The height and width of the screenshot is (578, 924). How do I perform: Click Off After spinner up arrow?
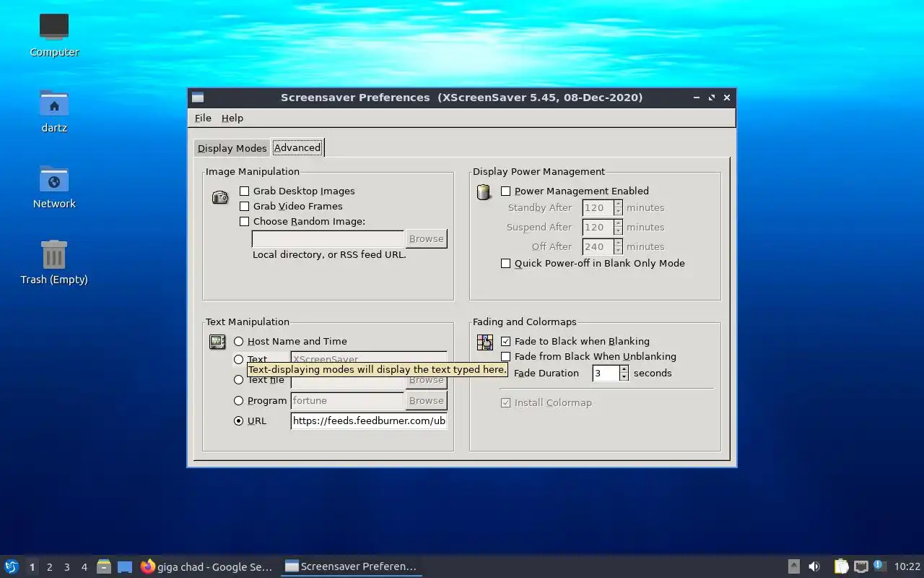[x=618, y=243]
